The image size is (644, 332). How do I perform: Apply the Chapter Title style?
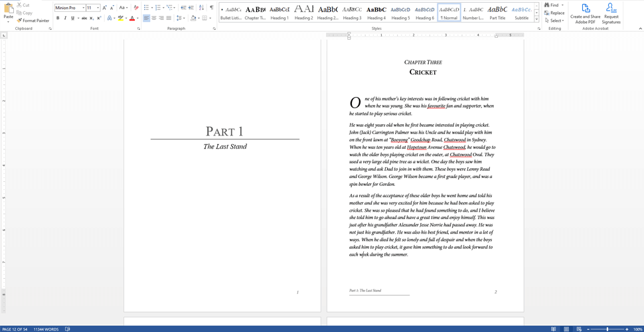click(255, 13)
